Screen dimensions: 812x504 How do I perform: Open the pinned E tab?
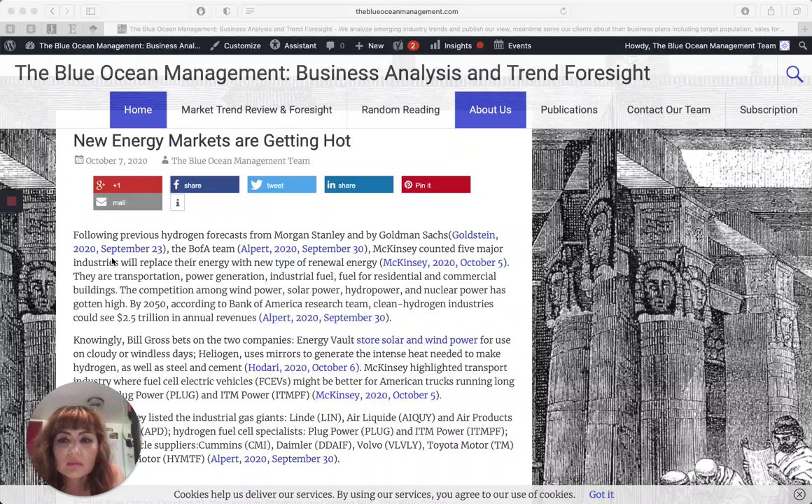tap(72, 29)
